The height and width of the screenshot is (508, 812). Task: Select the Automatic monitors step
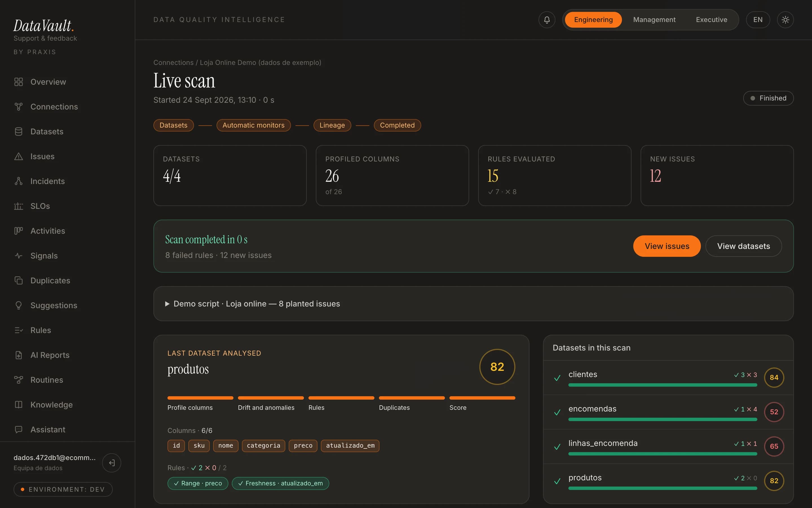(x=253, y=125)
